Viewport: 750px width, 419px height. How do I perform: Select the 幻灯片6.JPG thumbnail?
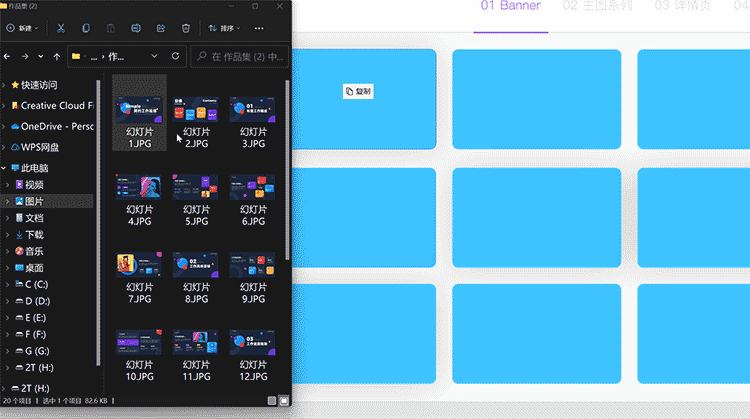tap(253, 187)
